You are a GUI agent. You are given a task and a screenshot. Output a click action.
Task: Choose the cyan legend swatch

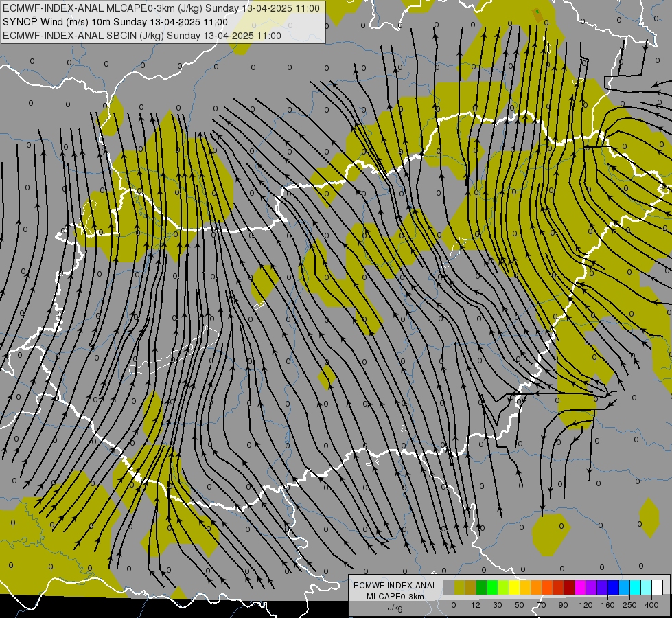point(635,587)
